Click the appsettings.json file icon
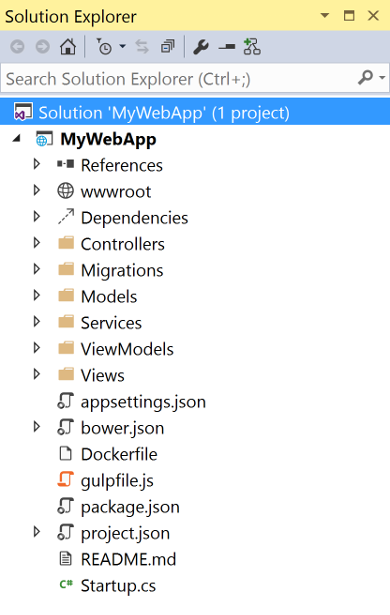The image size is (390, 615). (66, 401)
